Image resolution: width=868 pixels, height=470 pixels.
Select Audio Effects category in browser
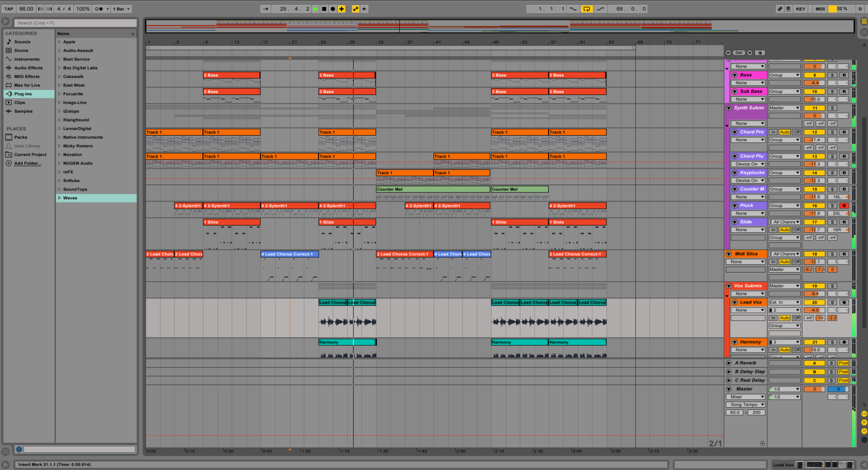click(28, 68)
